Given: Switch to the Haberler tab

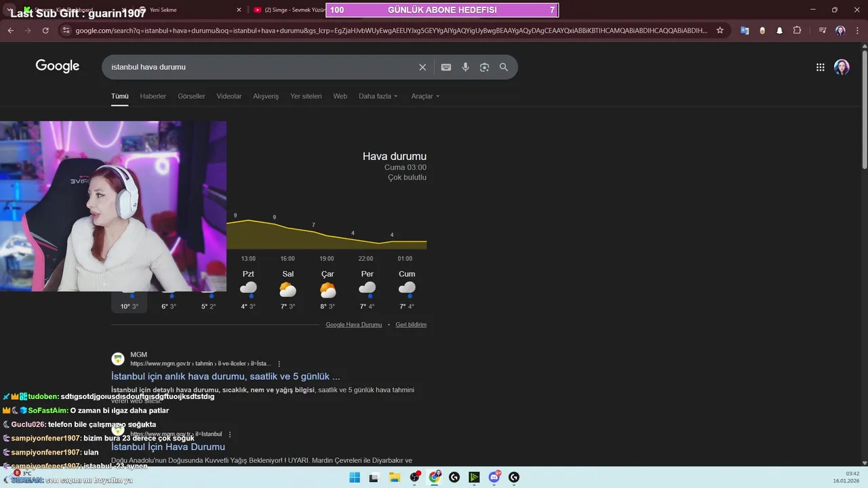Looking at the screenshot, I should coord(153,96).
